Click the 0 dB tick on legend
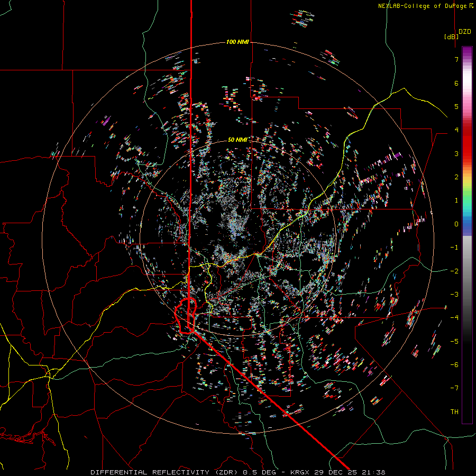The height and width of the screenshot is (476, 476). click(456, 224)
